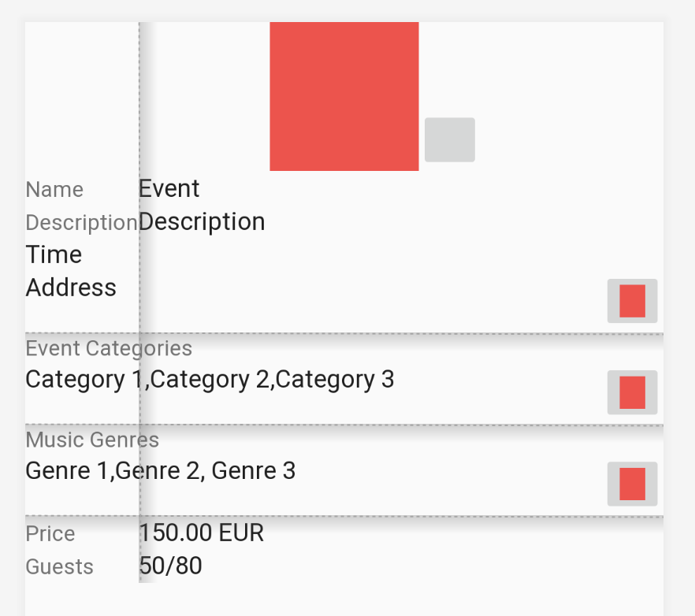Click the 50/80 guests value
The height and width of the screenshot is (616, 695).
pos(171,566)
